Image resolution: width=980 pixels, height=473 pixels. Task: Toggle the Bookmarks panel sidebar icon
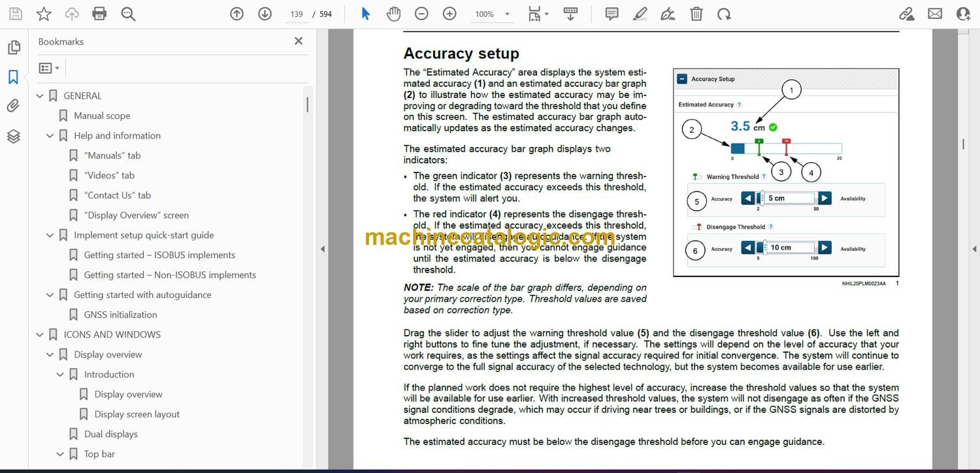[14, 77]
